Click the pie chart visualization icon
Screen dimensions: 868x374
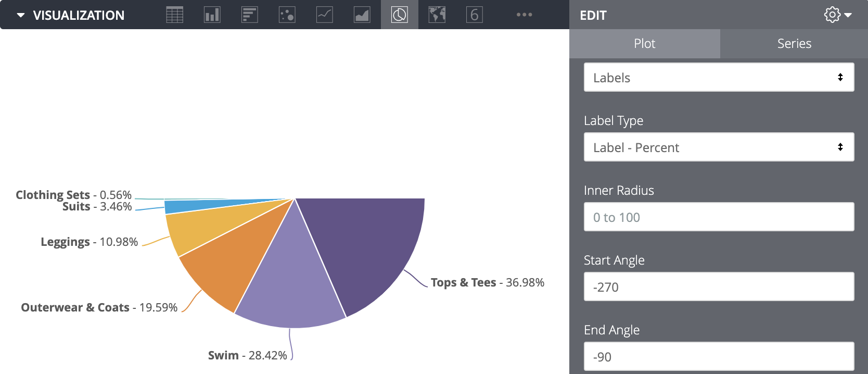400,15
